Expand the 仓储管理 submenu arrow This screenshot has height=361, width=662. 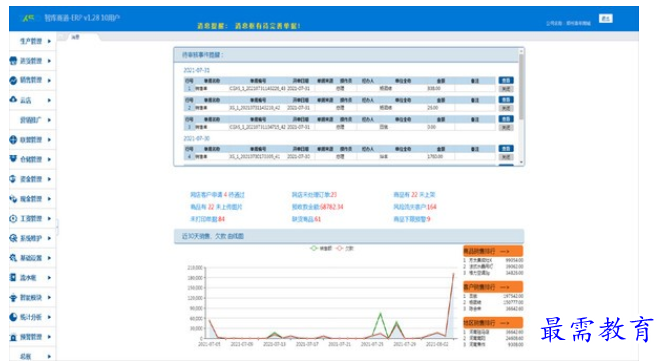pos(49,160)
